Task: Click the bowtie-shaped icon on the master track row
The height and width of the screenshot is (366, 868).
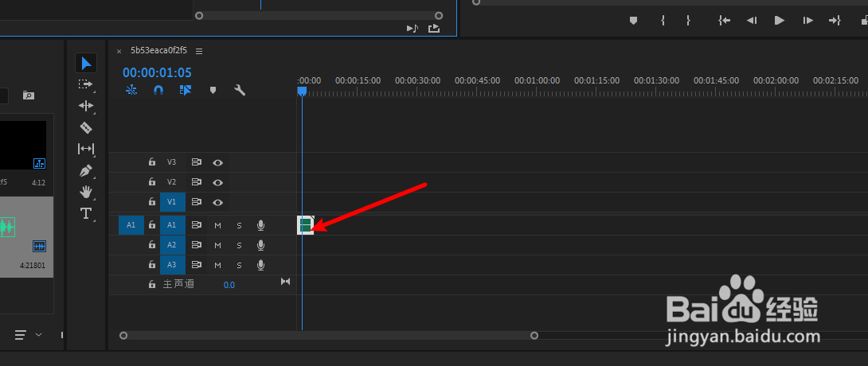Action: point(285,282)
